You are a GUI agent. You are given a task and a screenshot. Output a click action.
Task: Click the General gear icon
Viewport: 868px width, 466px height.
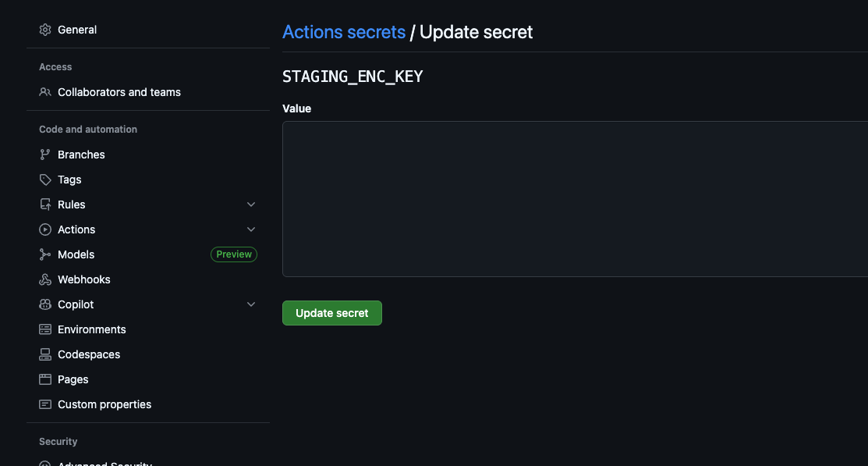[45, 30]
